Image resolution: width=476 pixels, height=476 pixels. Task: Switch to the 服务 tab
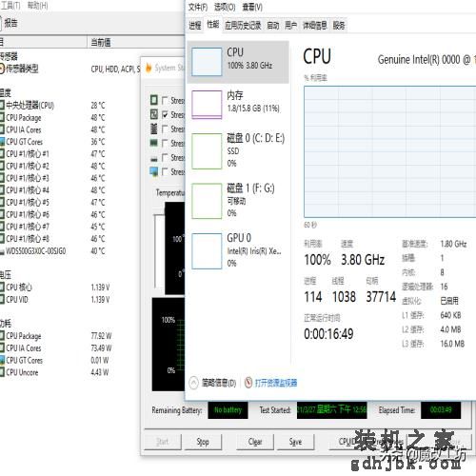coord(339,25)
